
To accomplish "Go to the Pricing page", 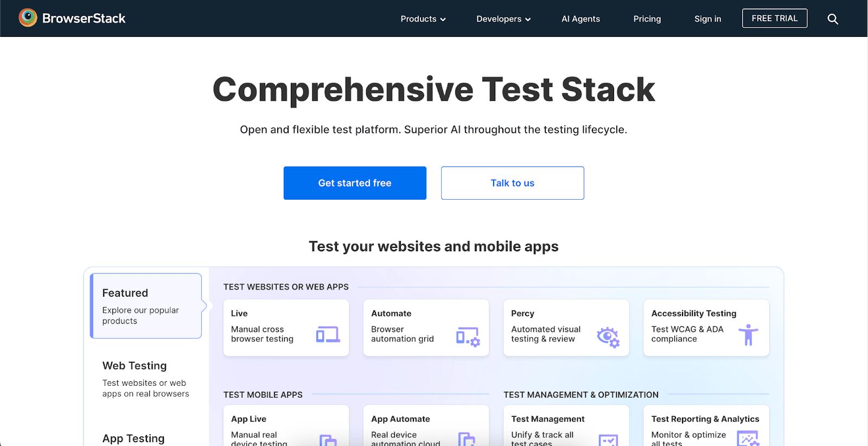I will click(x=647, y=19).
